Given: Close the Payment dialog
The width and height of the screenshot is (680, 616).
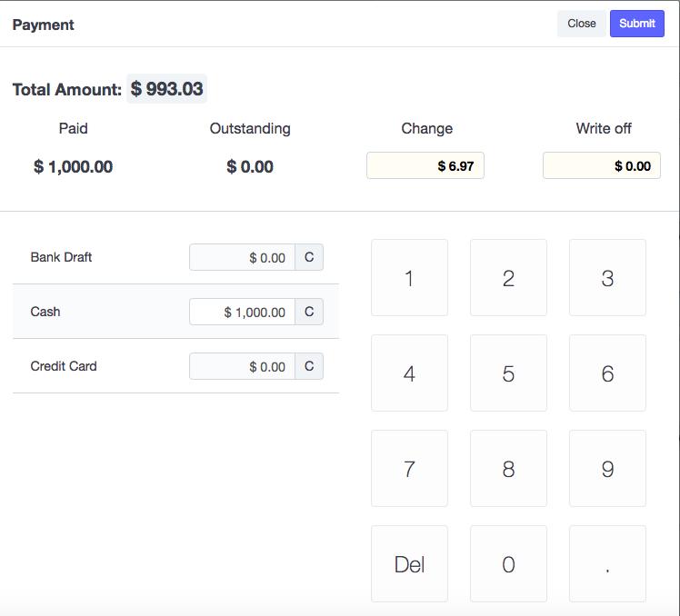Looking at the screenshot, I should 581,24.
